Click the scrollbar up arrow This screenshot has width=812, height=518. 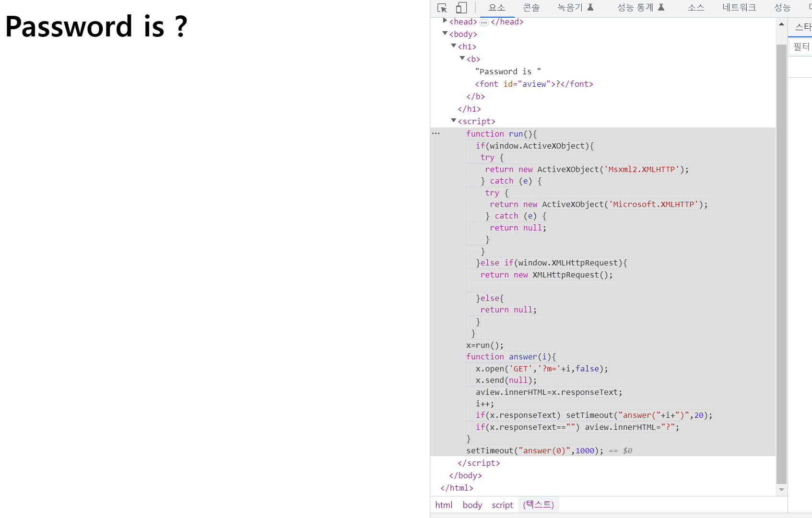point(781,24)
